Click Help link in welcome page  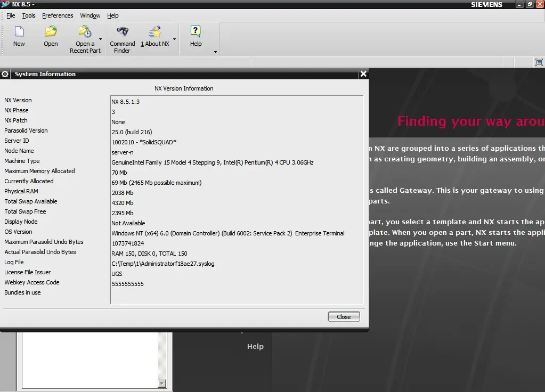coord(256,347)
